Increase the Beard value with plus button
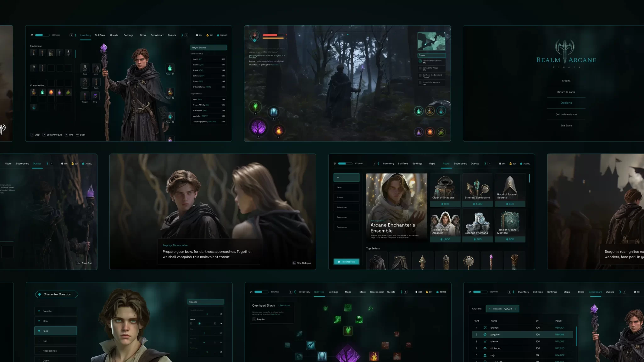 (215, 323)
